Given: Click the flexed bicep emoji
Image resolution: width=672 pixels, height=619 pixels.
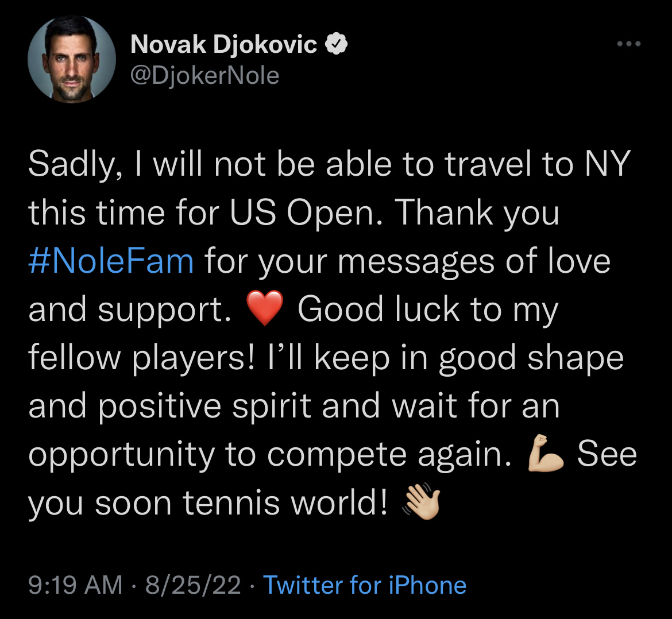Looking at the screenshot, I should [544, 455].
